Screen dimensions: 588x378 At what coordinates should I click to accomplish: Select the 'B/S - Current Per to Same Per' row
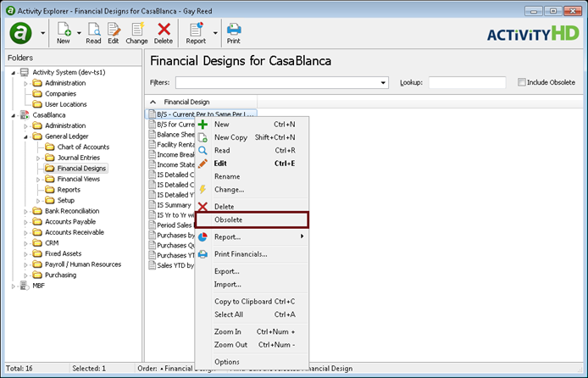pyautogui.click(x=202, y=114)
